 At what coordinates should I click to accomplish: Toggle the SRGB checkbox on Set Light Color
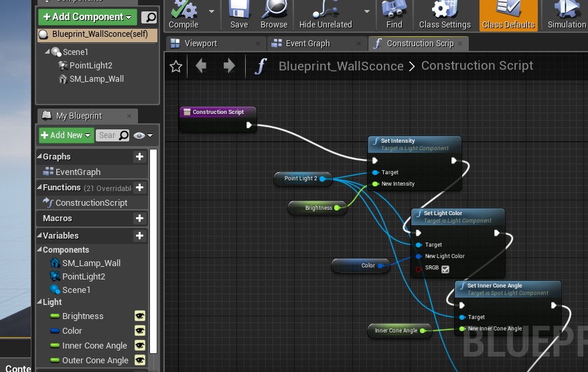tap(445, 269)
